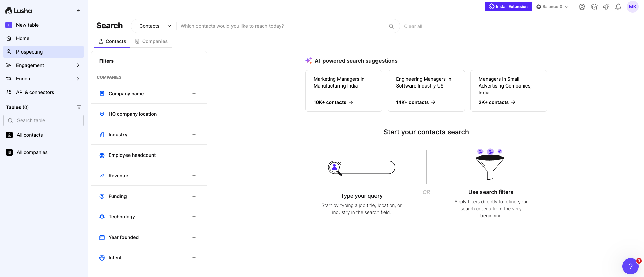Click 14K+ contacts link
Screen dimensions: 644x277
tap(416, 102)
